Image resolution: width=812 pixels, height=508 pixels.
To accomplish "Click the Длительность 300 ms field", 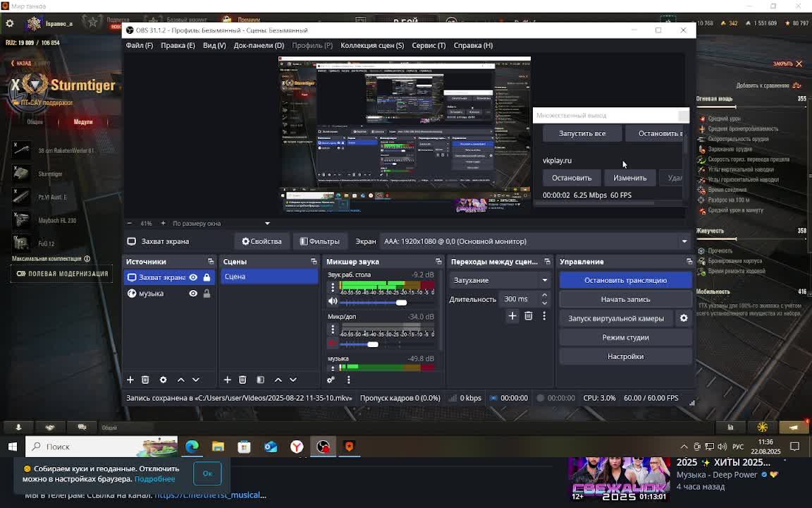I will (x=518, y=299).
